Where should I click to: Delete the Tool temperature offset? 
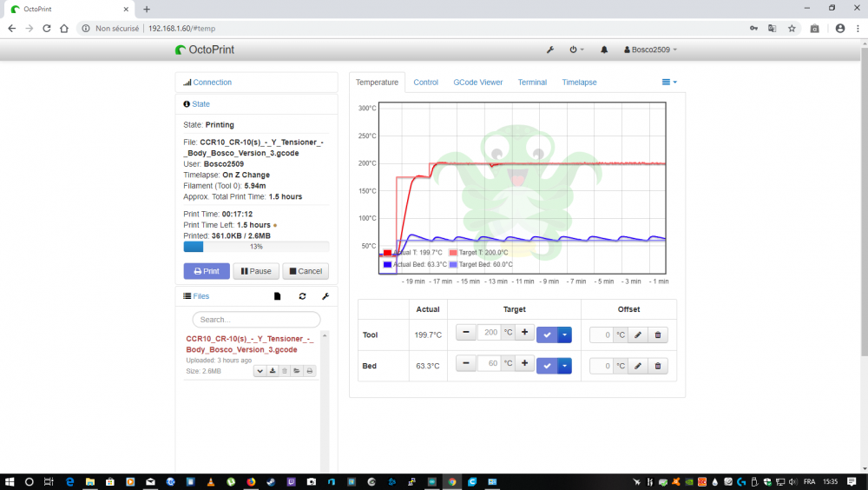[658, 334]
